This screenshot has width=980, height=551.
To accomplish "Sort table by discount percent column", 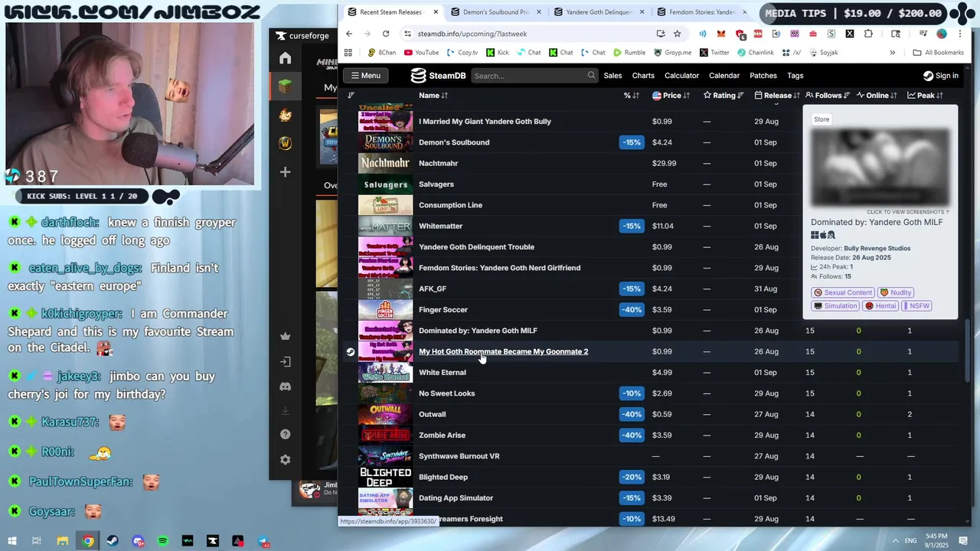I will click(x=632, y=96).
